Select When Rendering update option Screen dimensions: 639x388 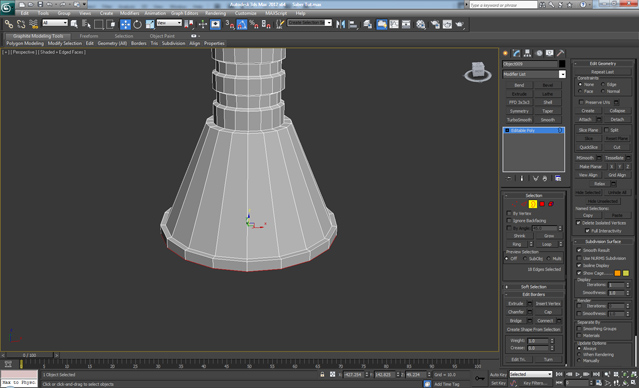click(579, 355)
